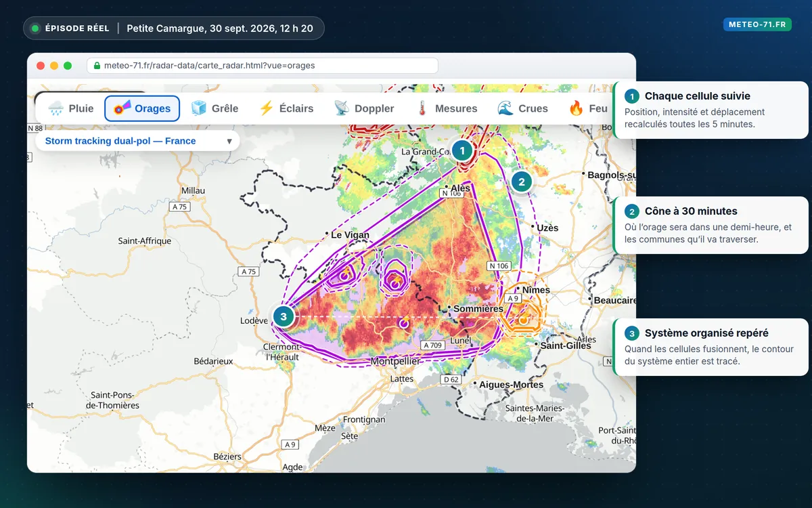Viewport: 812px width, 508px height.
Task: Select the purple storm cell closest to Le Vigan
Action: coord(344,276)
